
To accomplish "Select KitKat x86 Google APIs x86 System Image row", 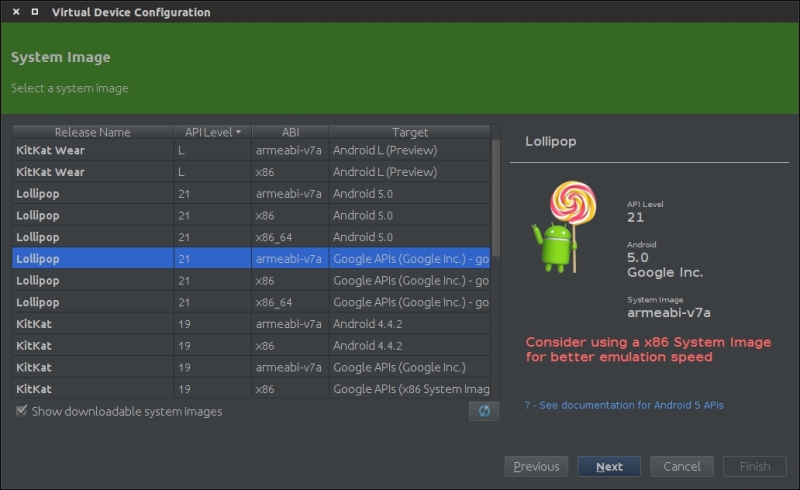I will tap(251, 389).
